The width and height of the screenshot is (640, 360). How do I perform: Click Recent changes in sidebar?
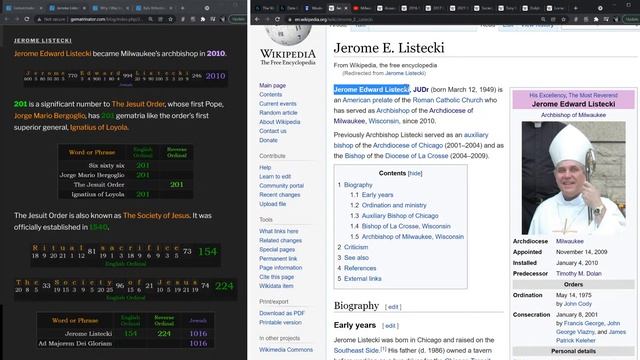(x=280, y=195)
